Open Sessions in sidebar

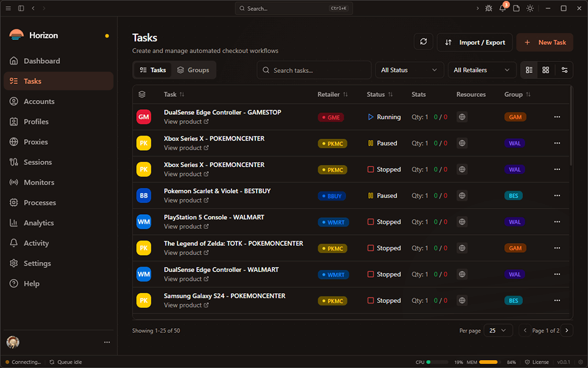click(x=59, y=162)
